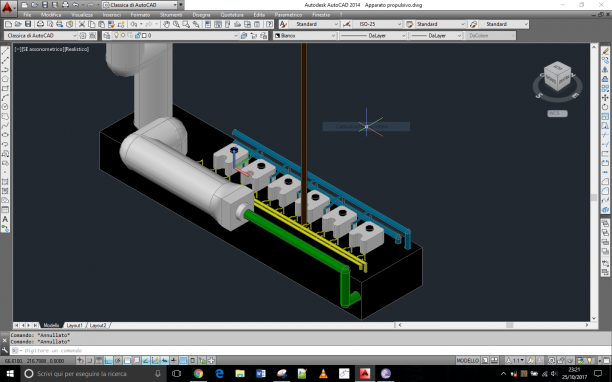Switch to the Layout1 tab
612x382 pixels.
coord(75,325)
